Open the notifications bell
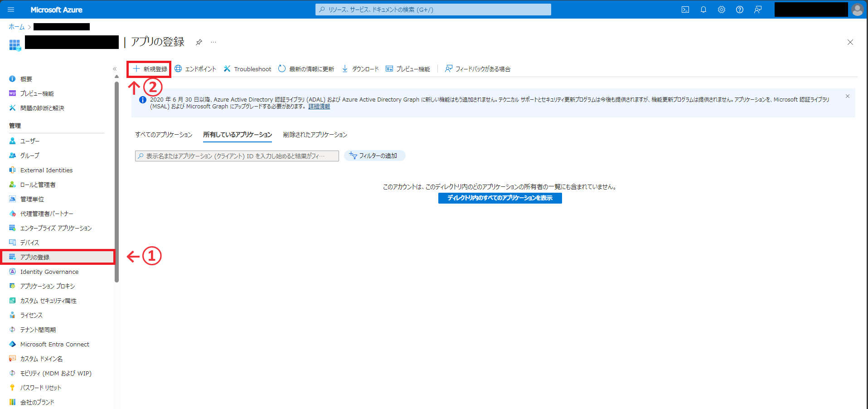This screenshot has height=409, width=868. (703, 9)
